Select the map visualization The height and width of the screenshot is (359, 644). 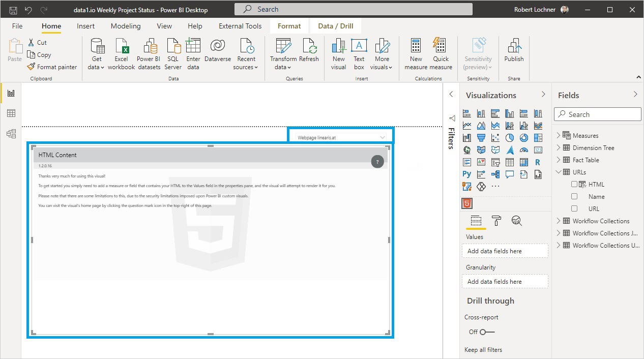(x=466, y=150)
